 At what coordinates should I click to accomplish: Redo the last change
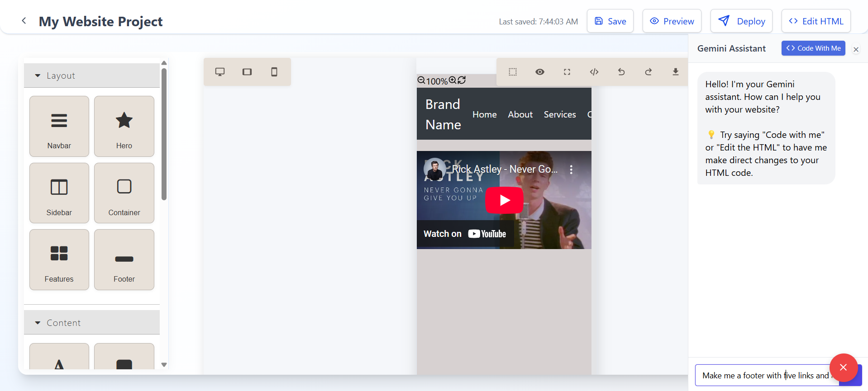click(x=649, y=72)
